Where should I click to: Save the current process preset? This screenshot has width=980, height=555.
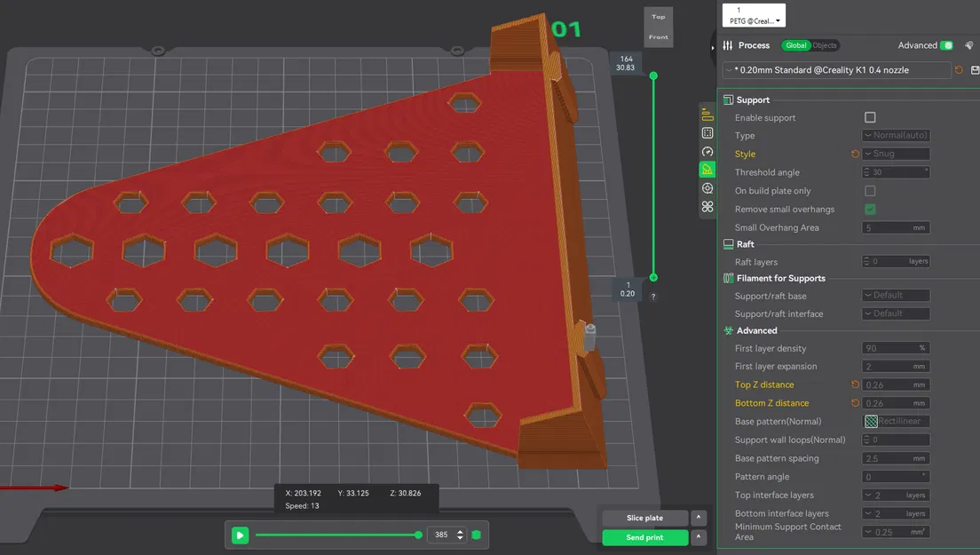[975, 70]
